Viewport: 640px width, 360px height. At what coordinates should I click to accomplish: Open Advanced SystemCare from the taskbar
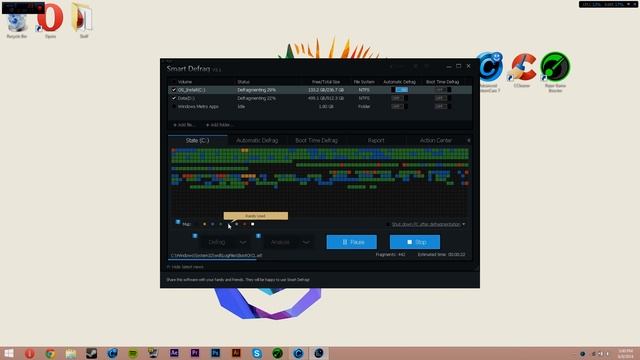pos(298,353)
